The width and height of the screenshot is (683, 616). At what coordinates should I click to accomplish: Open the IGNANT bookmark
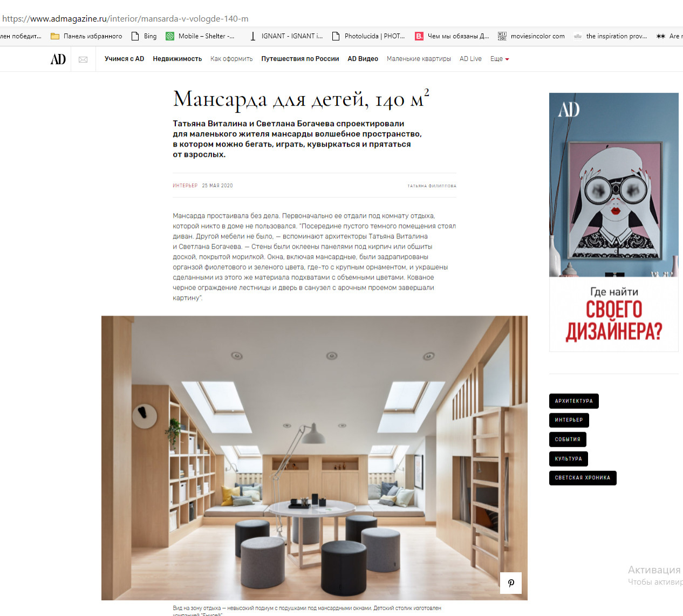(286, 36)
